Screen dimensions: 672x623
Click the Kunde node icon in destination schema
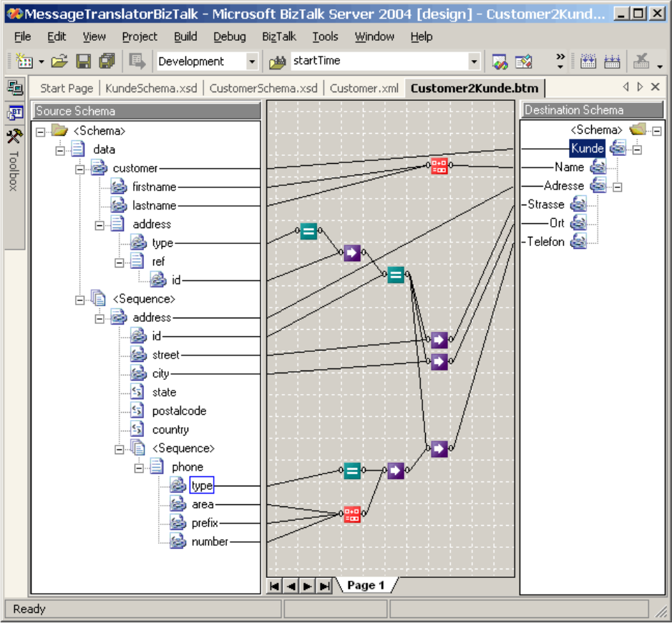click(x=618, y=148)
